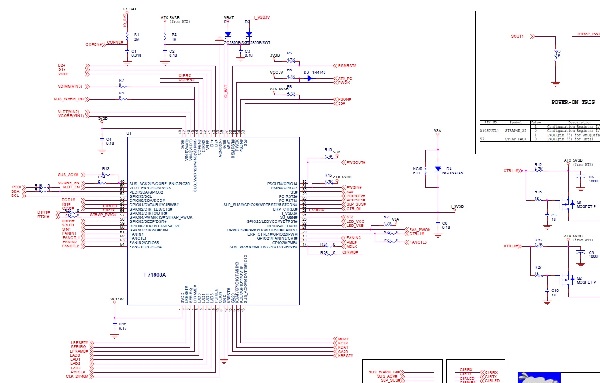Select the L_VDD net label

(457, 207)
